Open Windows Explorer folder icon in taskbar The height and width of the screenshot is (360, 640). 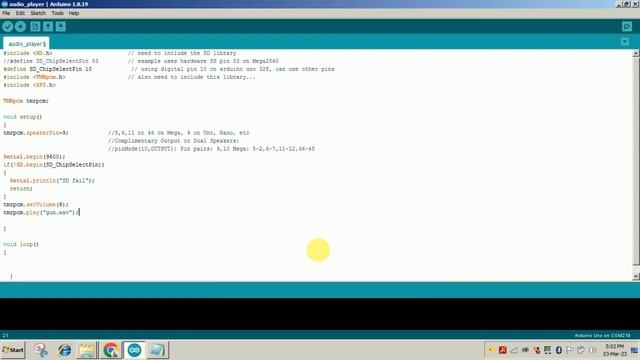[x=87, y=350]
